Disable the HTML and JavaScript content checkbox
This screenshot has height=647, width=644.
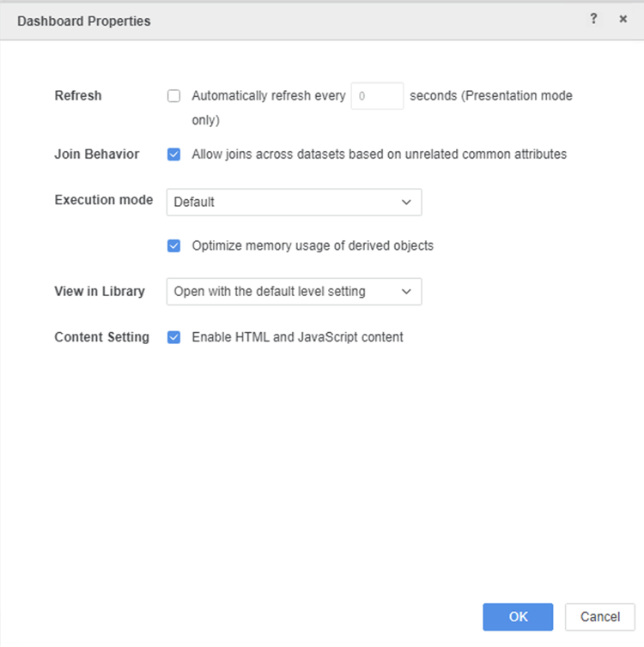(x=174, y=337)
